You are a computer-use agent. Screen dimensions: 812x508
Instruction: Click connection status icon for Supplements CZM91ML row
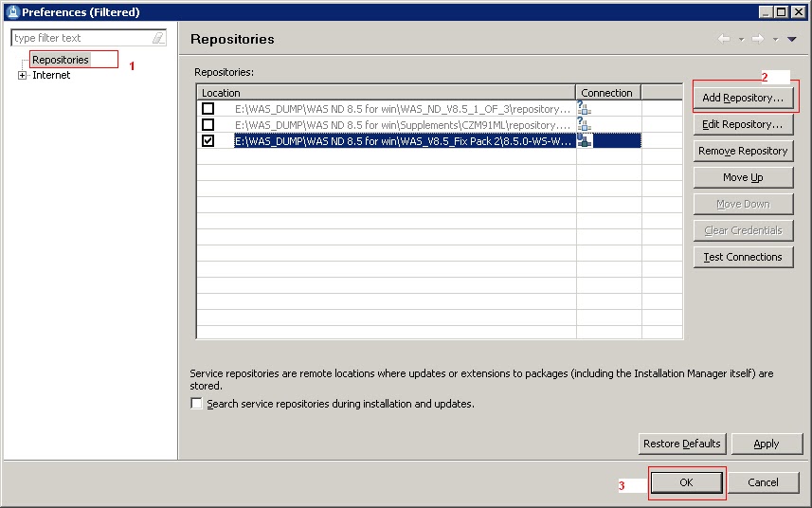click(x=585, y=124)
